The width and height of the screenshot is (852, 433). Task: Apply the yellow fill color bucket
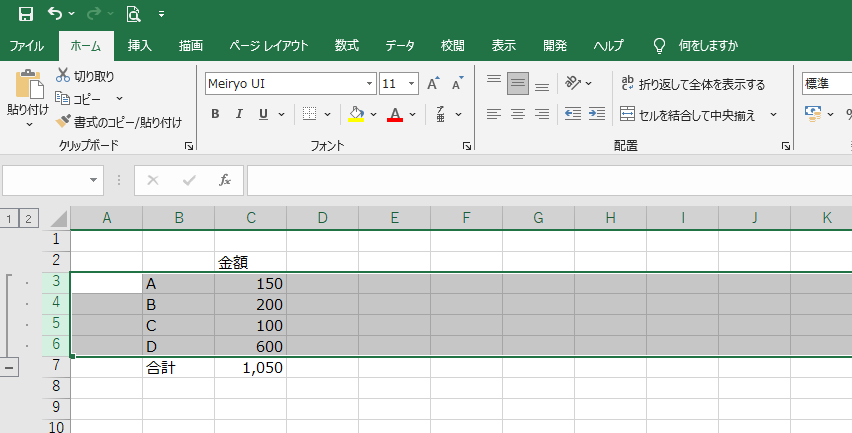356,114
